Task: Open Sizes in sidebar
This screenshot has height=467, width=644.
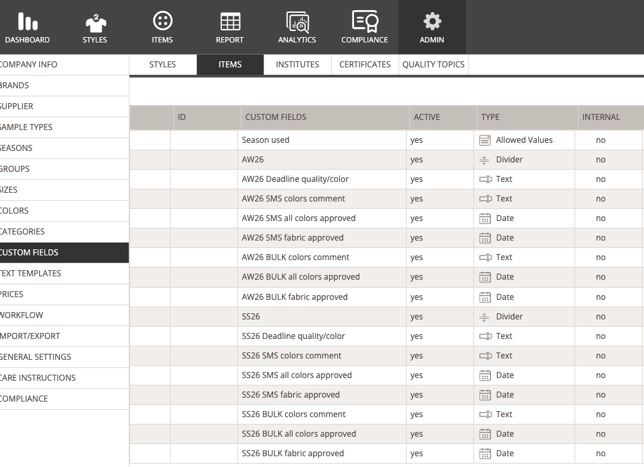Action: (x=64, y=190)
